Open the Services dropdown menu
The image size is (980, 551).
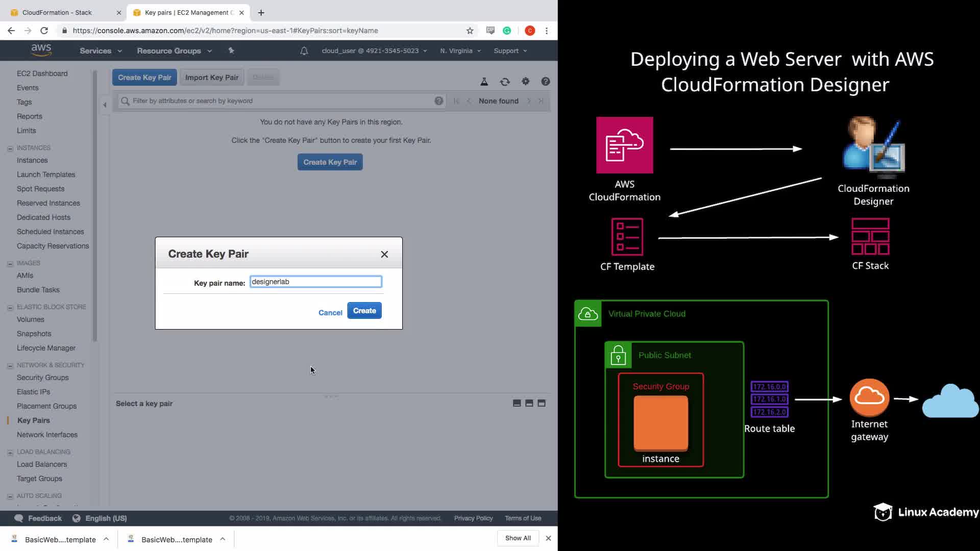click(x=101, y=51)
